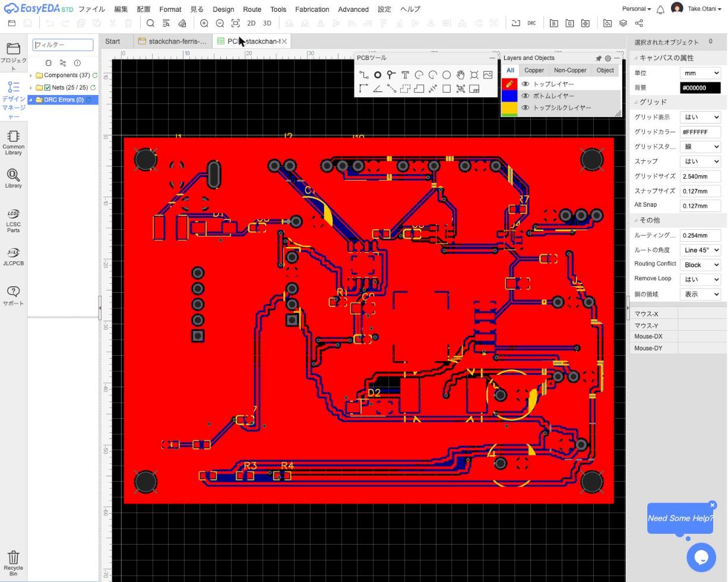The width and height of the screenshot is (728, 582).
Task: Open the 単位 mm dropdown
Action: click(x=700, y=73)
